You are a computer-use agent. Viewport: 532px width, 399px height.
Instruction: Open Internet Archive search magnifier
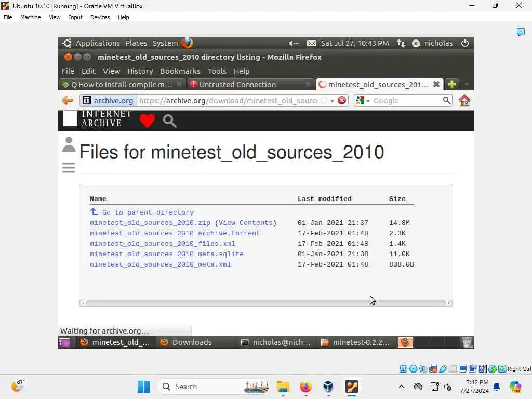(170, 121)
